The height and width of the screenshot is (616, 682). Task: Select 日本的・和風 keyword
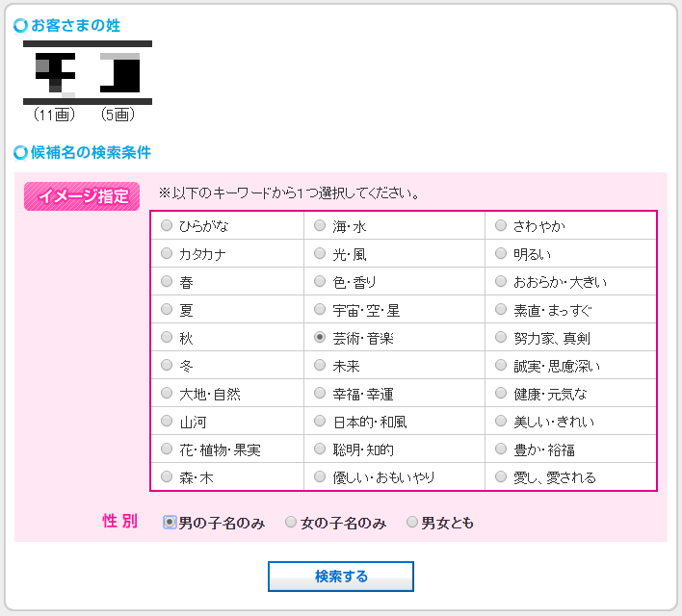click(x=320, y=421)
